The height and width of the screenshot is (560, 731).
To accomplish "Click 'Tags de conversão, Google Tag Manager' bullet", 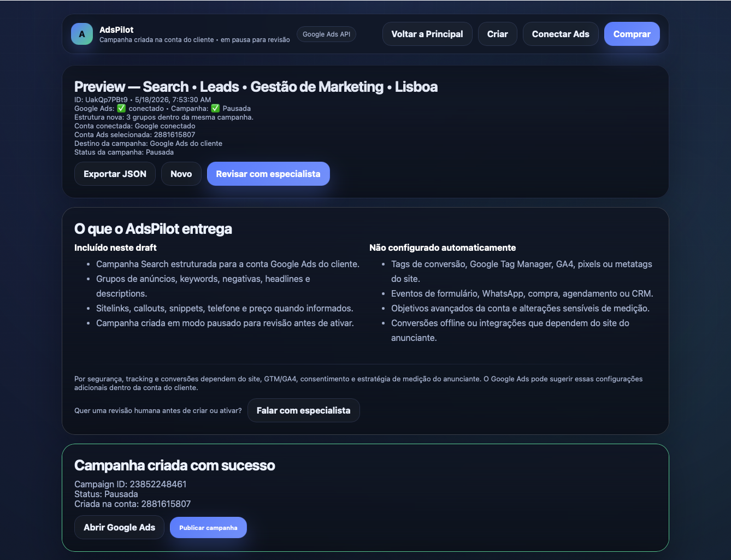I will pyautogui.click(x=522, y=272).
